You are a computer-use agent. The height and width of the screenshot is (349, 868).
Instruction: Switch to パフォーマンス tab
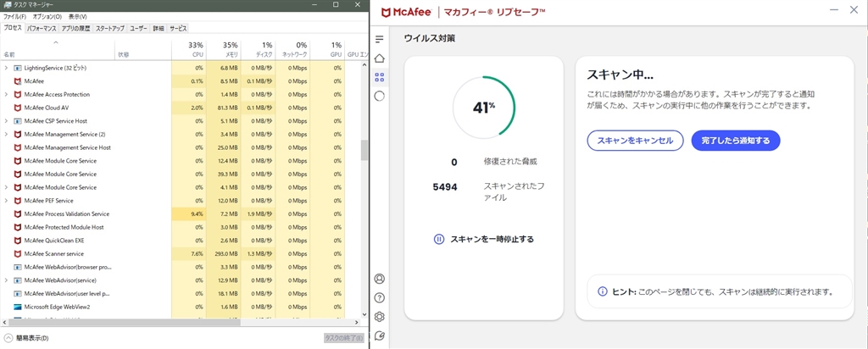(42, 28)
